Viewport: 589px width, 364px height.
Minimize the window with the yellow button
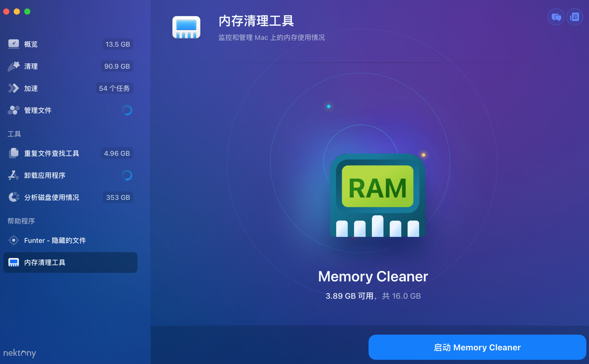(x=17, y=12)
